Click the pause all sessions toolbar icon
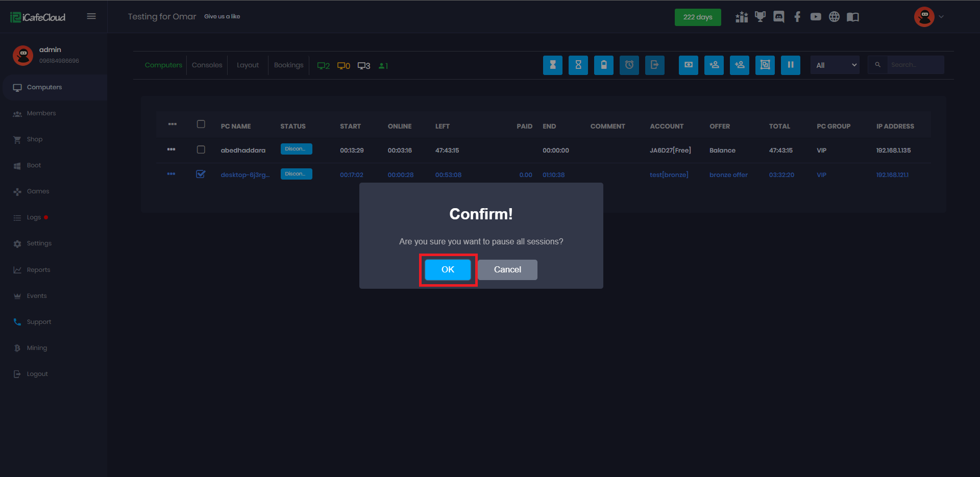980x477 pixels. coord(790,65)
